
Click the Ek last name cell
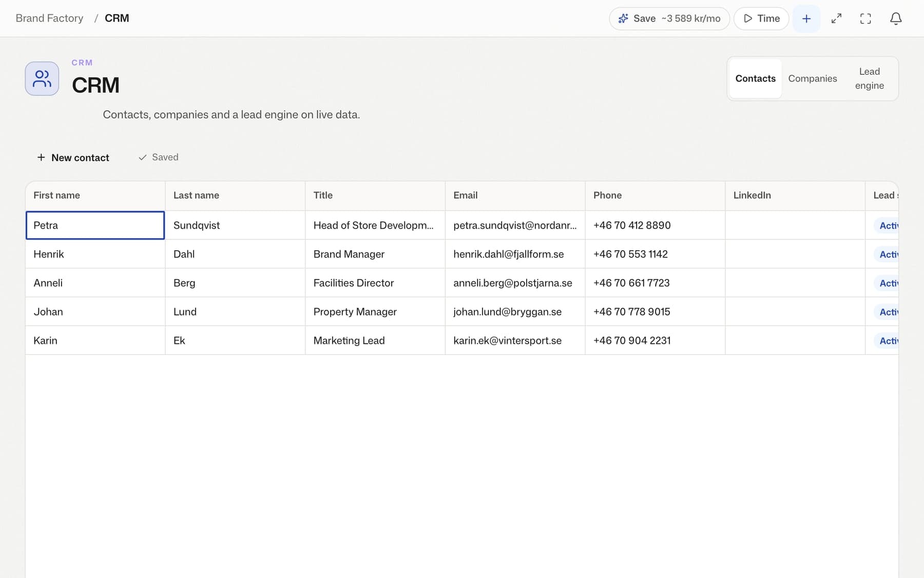tap(235, 340)
